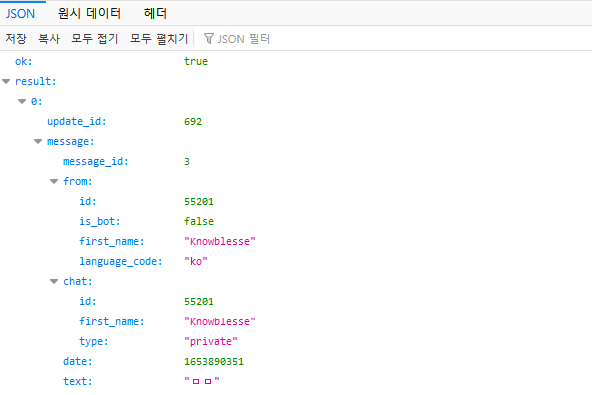Select the result key label
The image size is (592, 395).
point(36,81)
